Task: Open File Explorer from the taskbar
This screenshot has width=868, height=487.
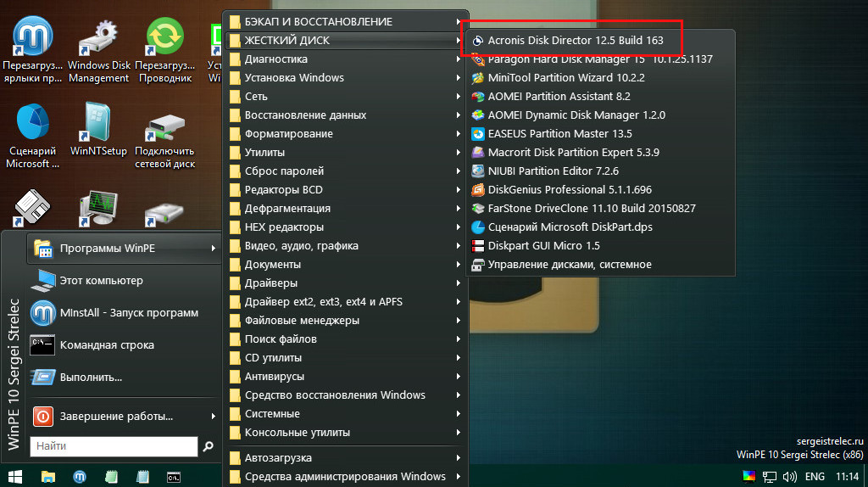Action: point(48,477)
